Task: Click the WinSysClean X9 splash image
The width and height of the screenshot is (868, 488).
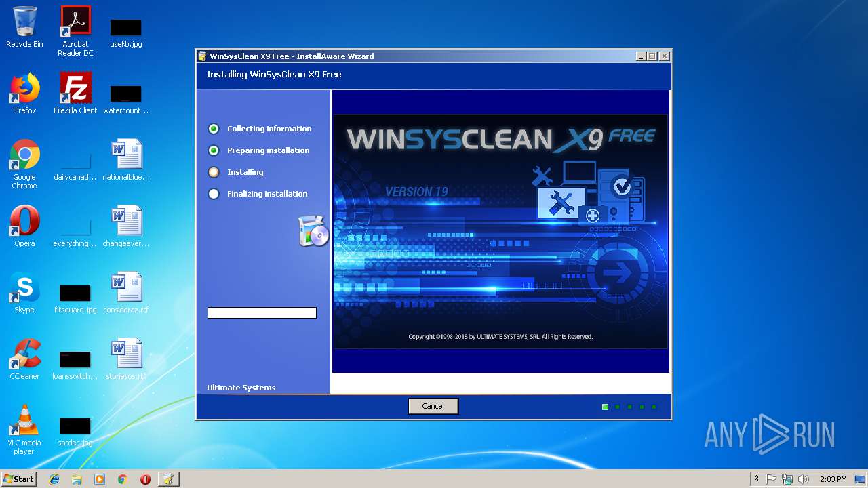Action: tap(500, 231)
